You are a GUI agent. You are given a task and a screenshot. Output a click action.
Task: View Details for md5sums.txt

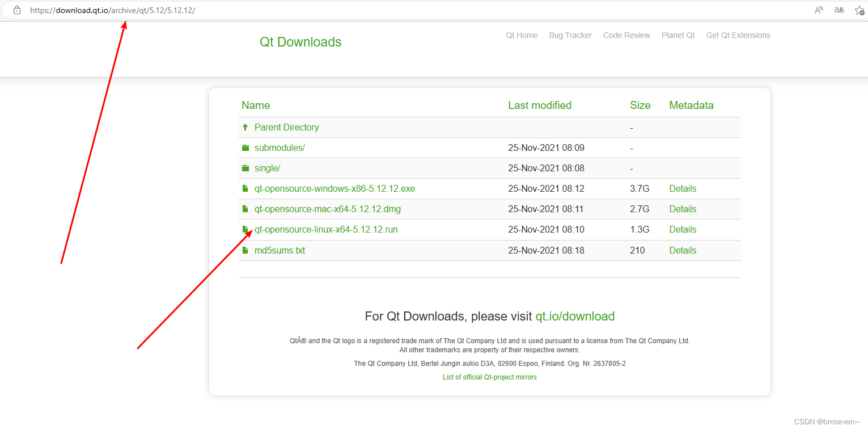[x=683, y=250]
